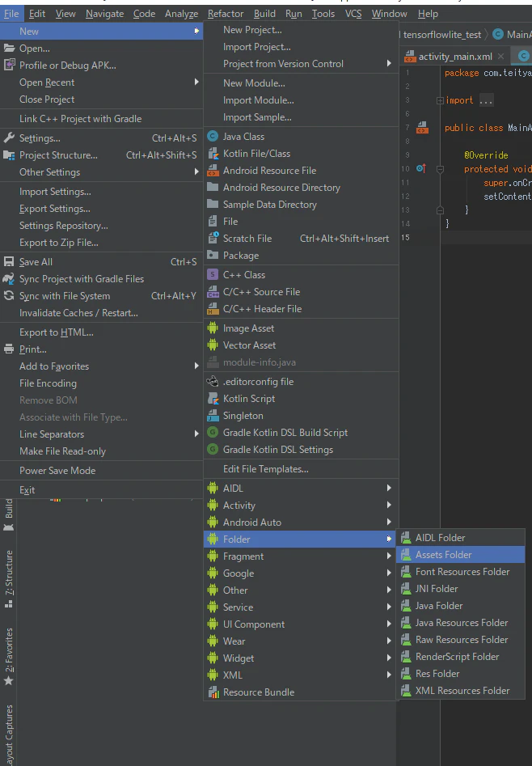Click the Sync with File System refresh icon
The image size is (532, 766).
click(9, 295)
